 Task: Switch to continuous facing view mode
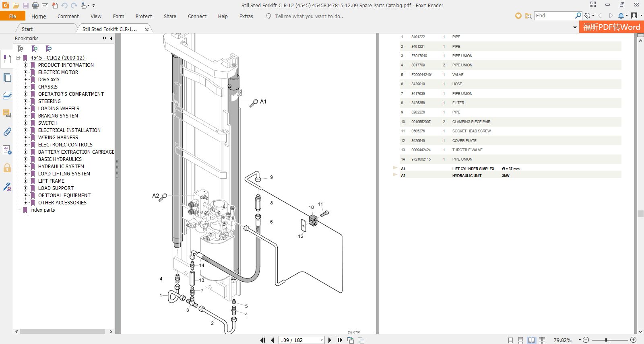(542, 340)
